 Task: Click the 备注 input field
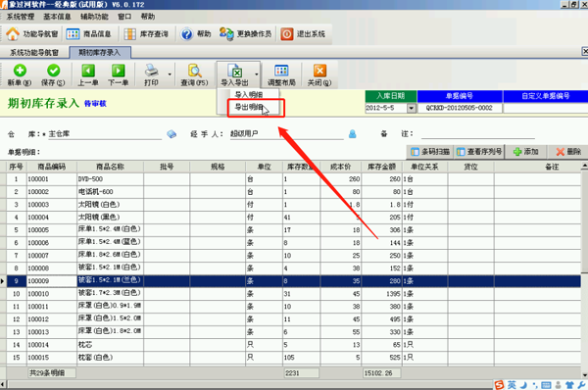[x=478, y=134]
